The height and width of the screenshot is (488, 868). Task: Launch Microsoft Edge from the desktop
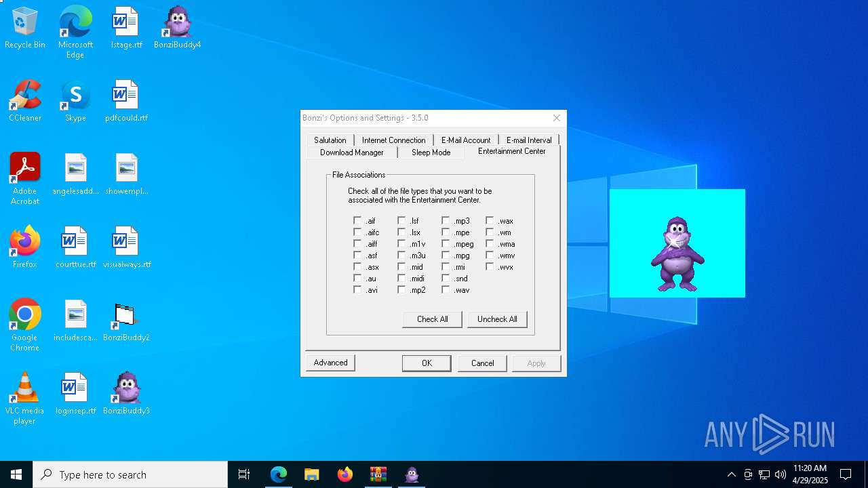[75, 33]
